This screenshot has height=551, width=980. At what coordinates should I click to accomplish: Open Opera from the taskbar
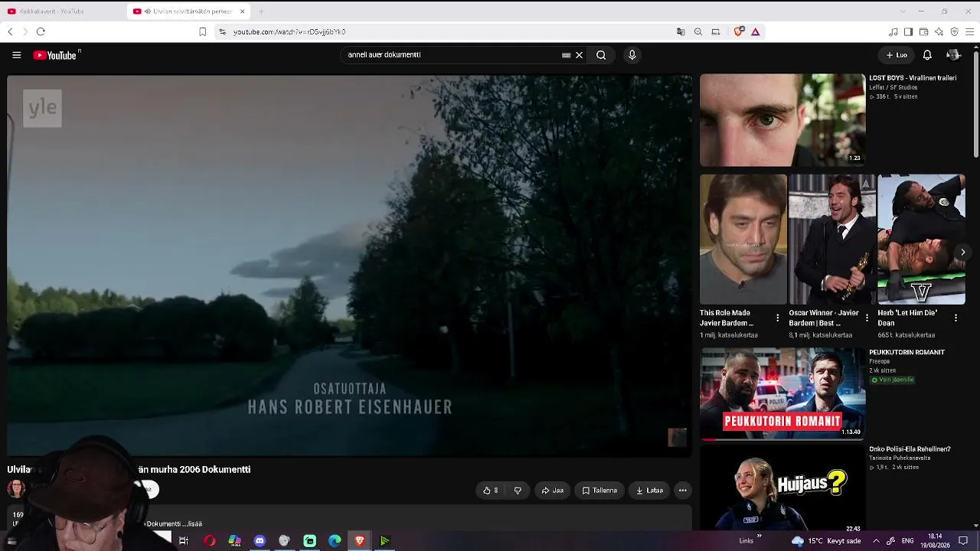click(x=209, y=541)
